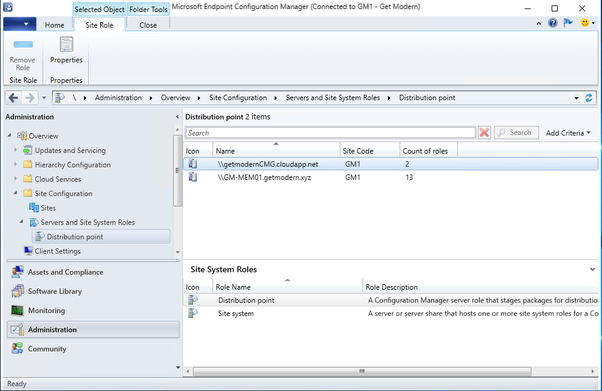Select Updates and Servicing node
The height and width of the screenshot is (391, 602).
[x=70, y=150]
